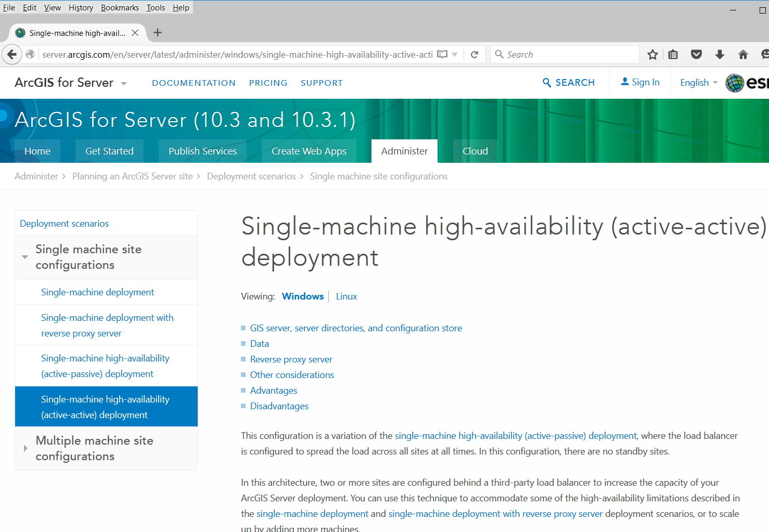The image size is (769, 532).
Task: Jump to Other considerations section
Action: 292,375
